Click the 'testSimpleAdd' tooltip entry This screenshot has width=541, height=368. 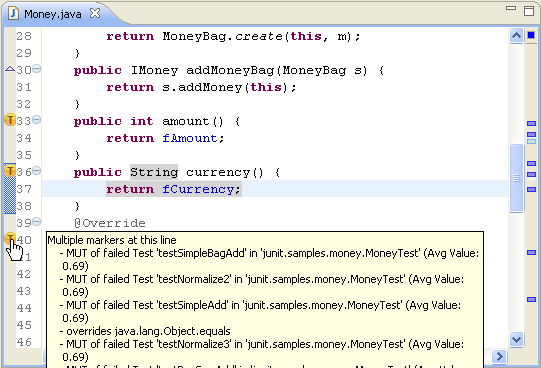coord(260,311)
